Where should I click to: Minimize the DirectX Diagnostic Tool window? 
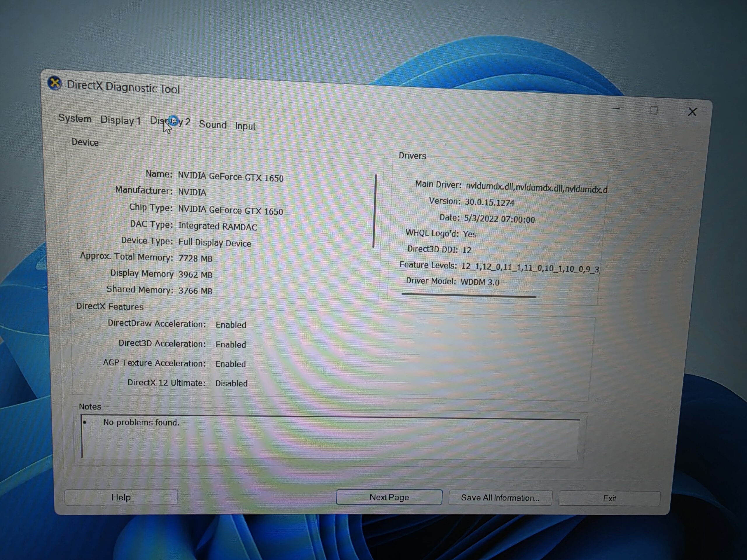point(616,109)
